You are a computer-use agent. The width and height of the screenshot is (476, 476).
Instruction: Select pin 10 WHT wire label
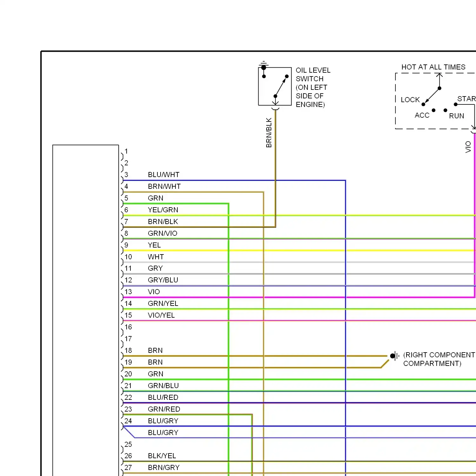[x=156, y=257]
